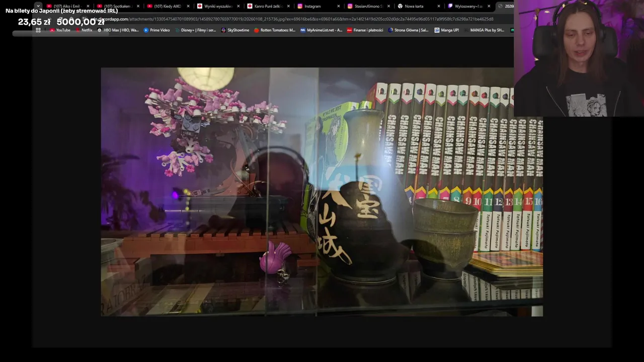Open the 'Rotten Tomatoes: M...' bookmark
The width and height of the screenshot is (644, 362).
(x=275, y=30)
